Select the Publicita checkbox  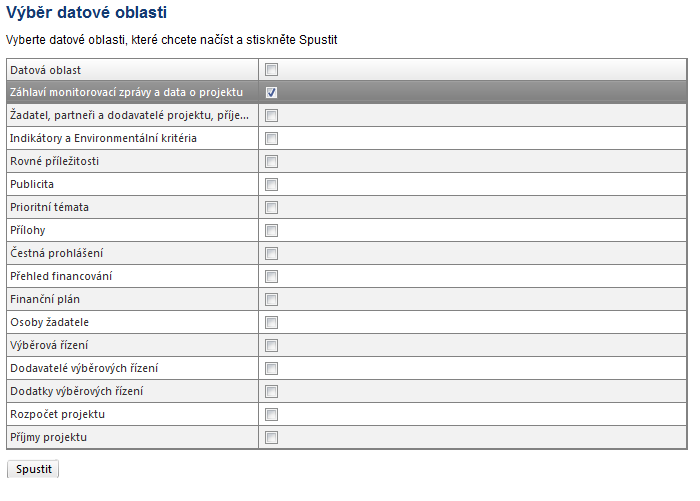coord(271,184)
